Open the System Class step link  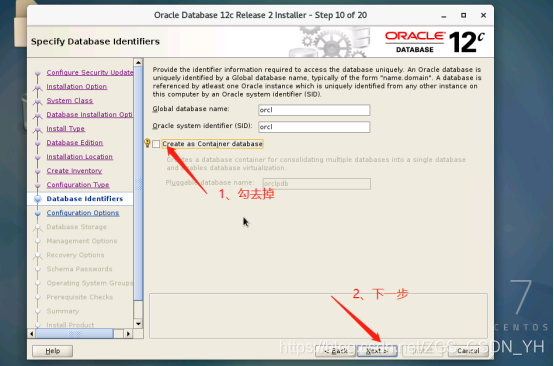pos(70,101)
